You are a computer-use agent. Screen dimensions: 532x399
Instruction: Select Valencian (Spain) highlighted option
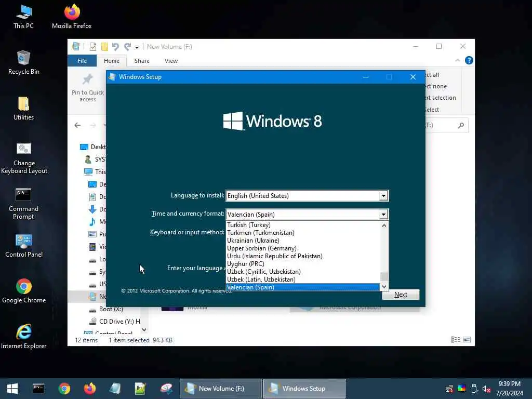(303, 287)
